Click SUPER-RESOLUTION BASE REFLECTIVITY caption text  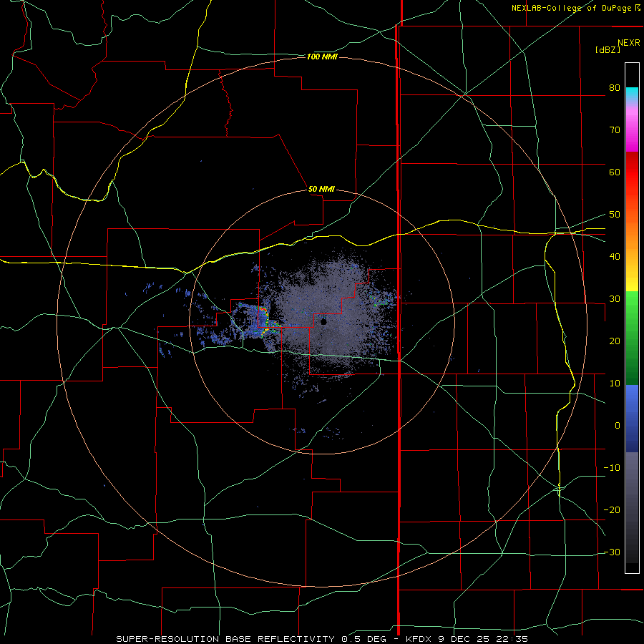225,639
